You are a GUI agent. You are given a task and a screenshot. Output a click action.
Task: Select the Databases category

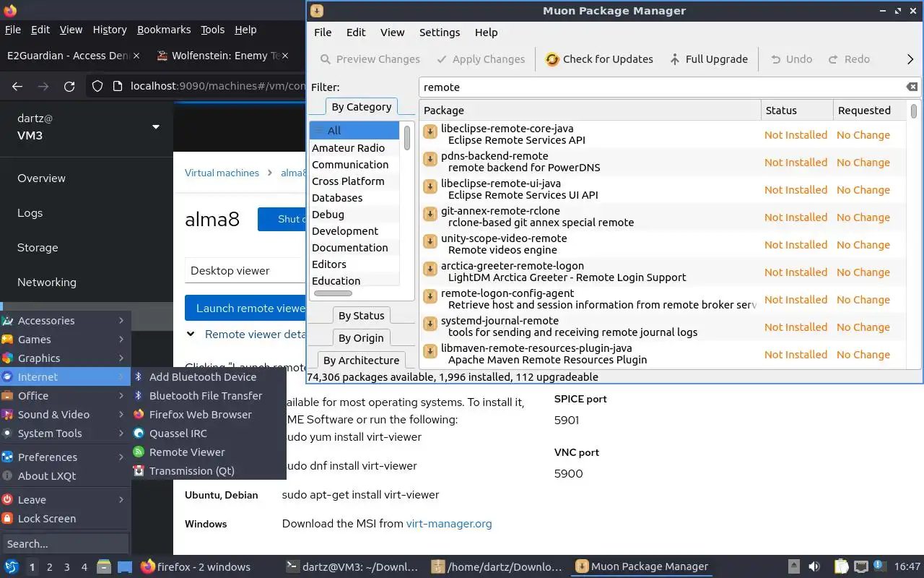tap(354, 198)
